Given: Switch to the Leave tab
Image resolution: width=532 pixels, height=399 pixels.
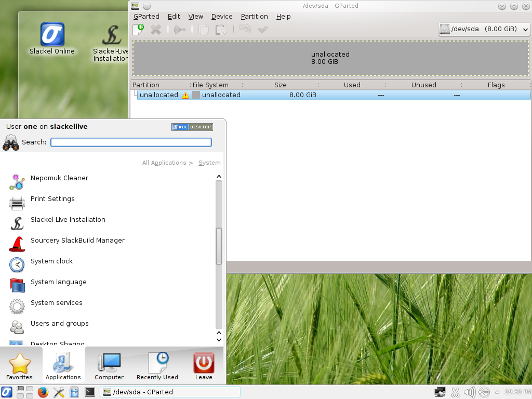Looking at the screenshot, I should pyautogui.click(x=204, y=366).
